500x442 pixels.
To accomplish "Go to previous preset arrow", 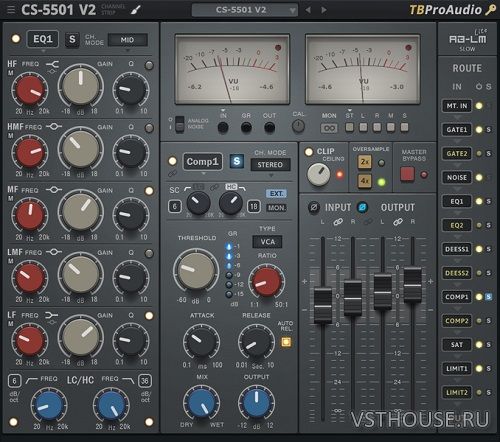I will pos(308,10).
